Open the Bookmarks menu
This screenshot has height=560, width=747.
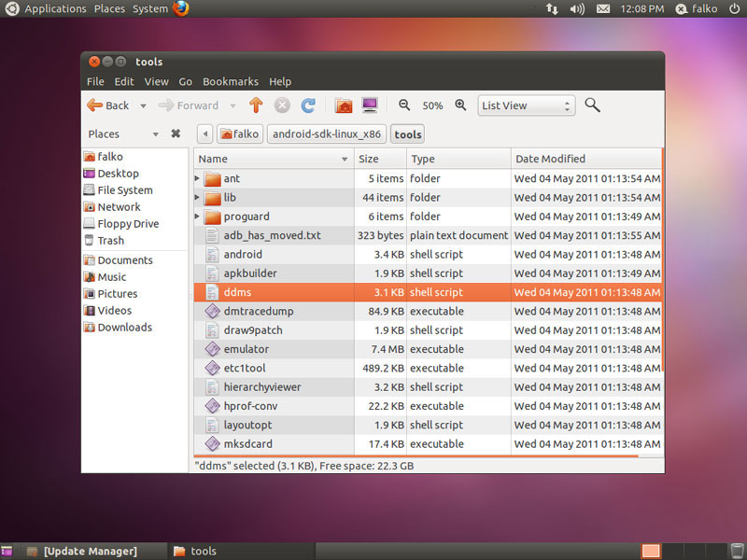point(230,81)
